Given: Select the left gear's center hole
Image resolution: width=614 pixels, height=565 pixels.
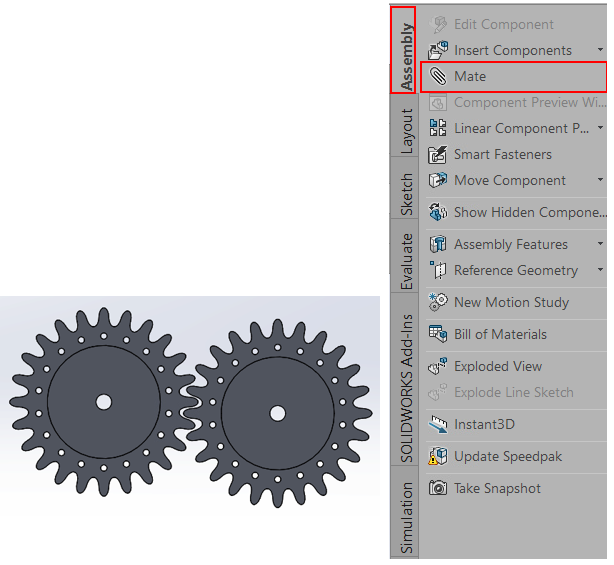Looking at the screenshot, I should 104,402.
